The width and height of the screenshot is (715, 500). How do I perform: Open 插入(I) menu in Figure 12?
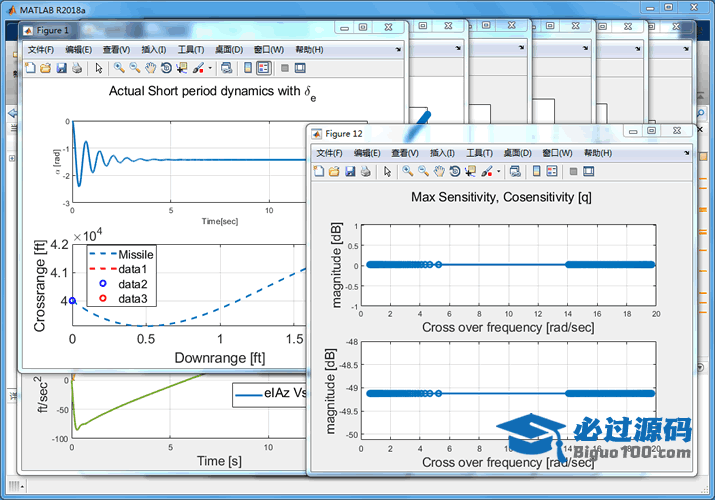(442, 153)
